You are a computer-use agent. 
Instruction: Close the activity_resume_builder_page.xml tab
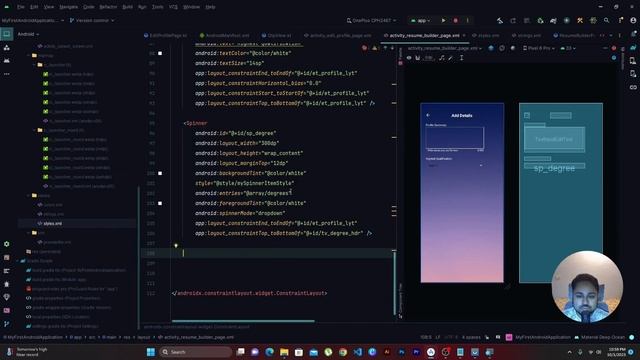click(464, 36)
